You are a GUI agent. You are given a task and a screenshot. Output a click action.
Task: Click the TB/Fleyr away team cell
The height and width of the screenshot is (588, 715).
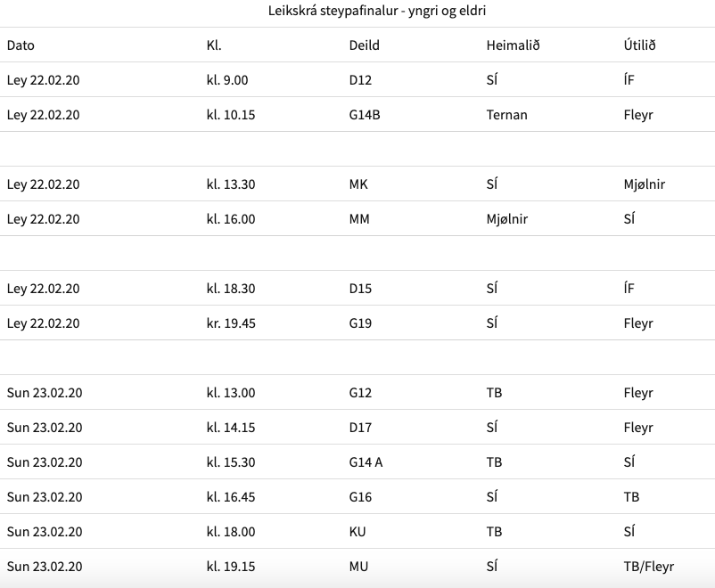[649, 566]
